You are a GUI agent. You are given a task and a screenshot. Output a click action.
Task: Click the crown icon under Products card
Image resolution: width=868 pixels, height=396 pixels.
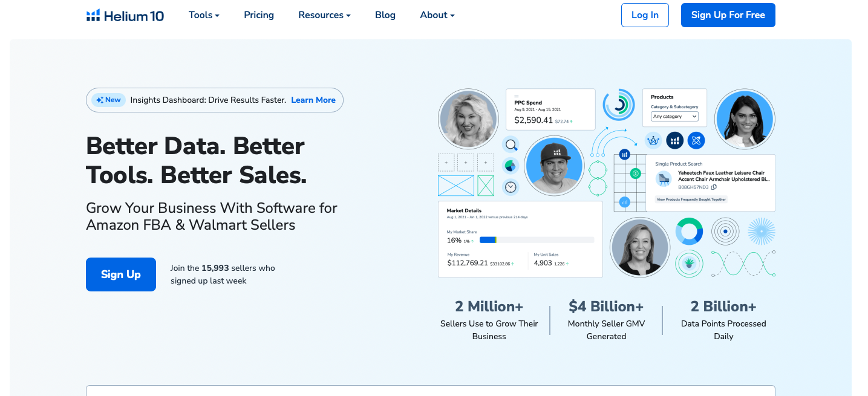(x=653, y=141)
